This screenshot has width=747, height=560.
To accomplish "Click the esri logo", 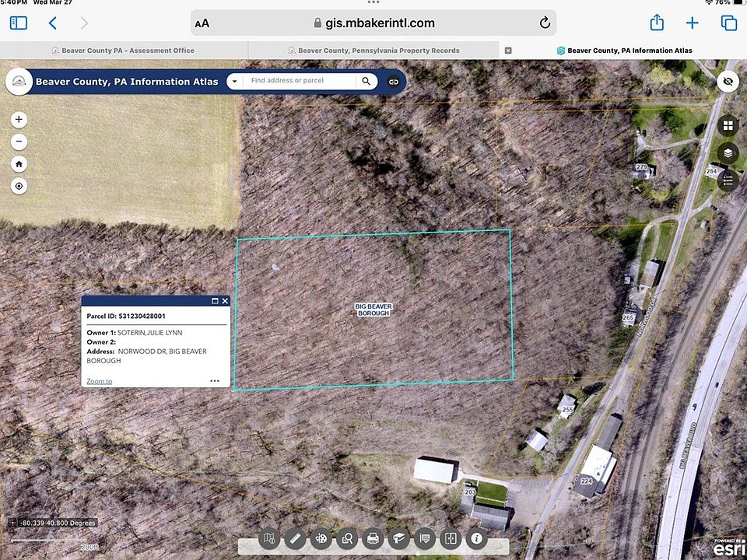I will click(x=729, y=548).
